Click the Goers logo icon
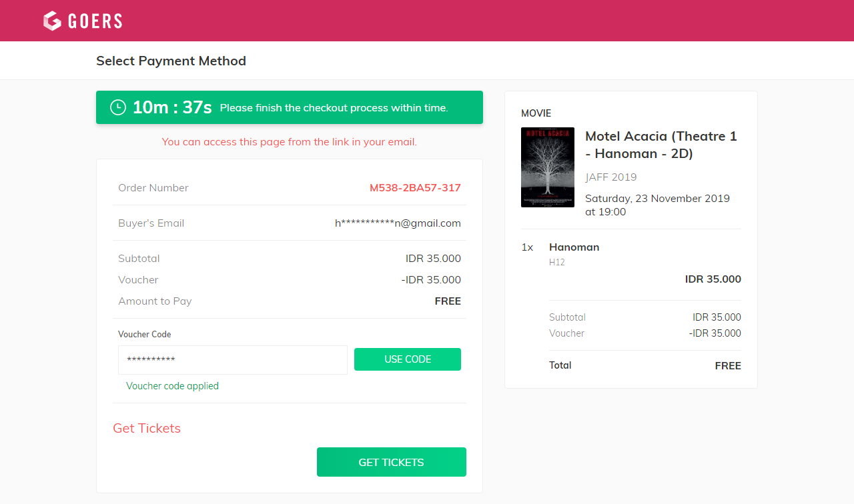The height and width of the screenshot is (504, 854). click(x=53, y=21)
